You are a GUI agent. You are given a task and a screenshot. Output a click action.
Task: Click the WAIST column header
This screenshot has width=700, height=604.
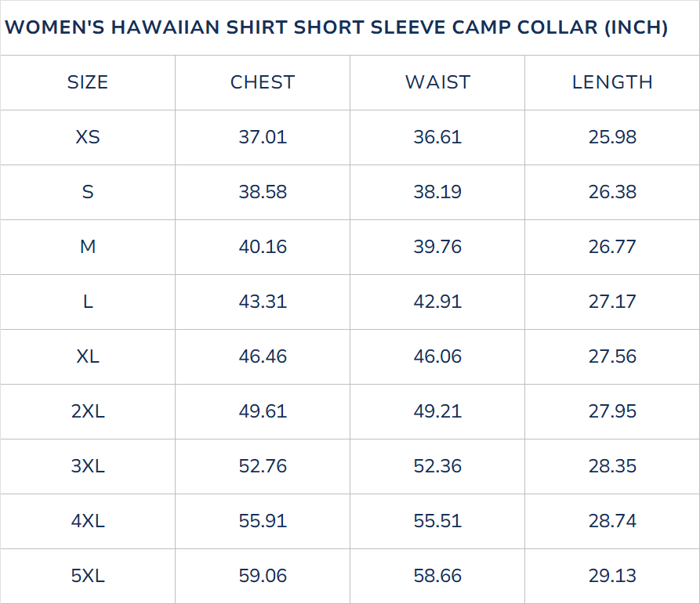(437, 82)
